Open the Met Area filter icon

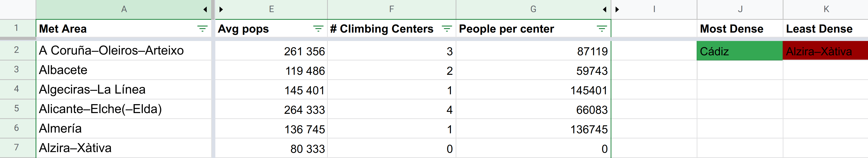(x=202, y=29)
